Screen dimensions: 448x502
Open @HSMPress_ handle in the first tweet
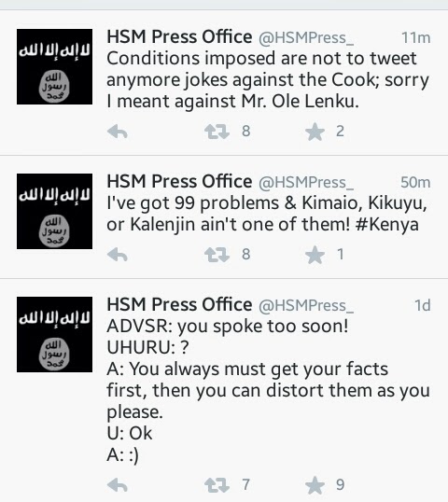(306, 38)
